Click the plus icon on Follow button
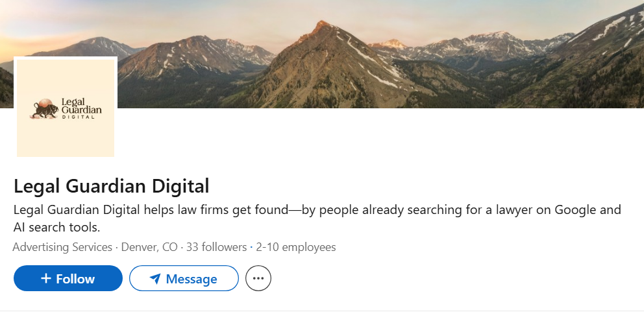Screen dimensions: 644x321 coord(46,279)
